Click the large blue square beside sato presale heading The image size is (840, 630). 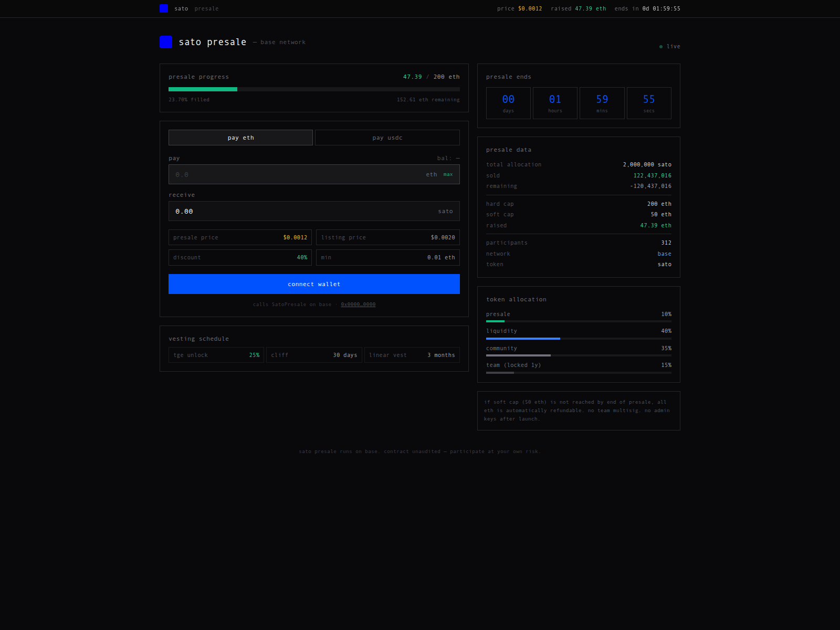pyautogui.click(x=166, y=42)
